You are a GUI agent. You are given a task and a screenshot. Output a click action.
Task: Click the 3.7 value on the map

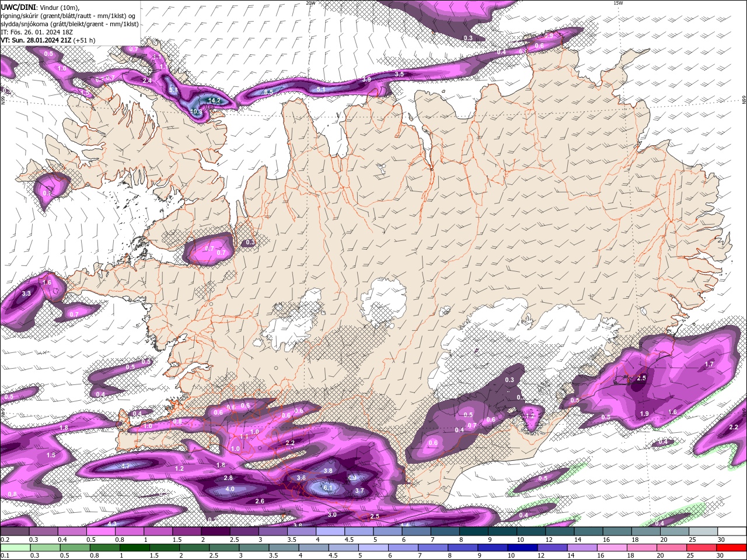point(359,491)
